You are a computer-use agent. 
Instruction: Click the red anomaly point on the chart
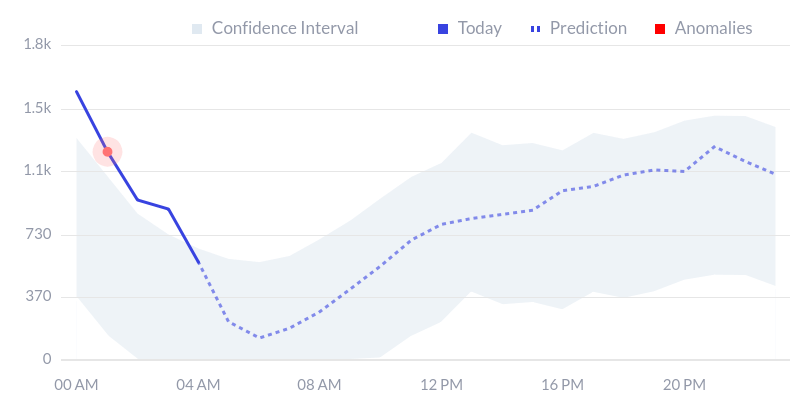point(107,151)
